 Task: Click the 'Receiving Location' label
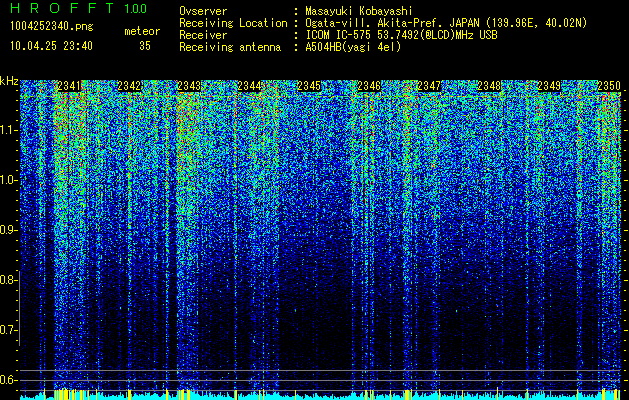[x=233, y=23]
